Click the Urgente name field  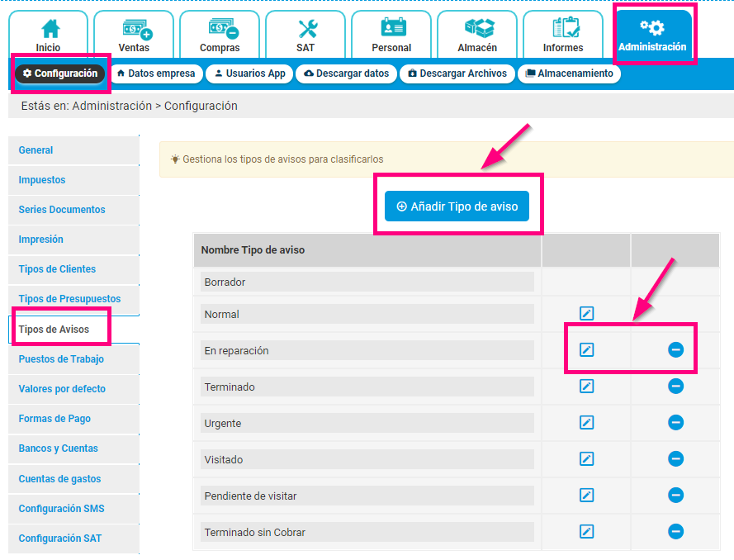pyautogui.click(x=367, y=423)
